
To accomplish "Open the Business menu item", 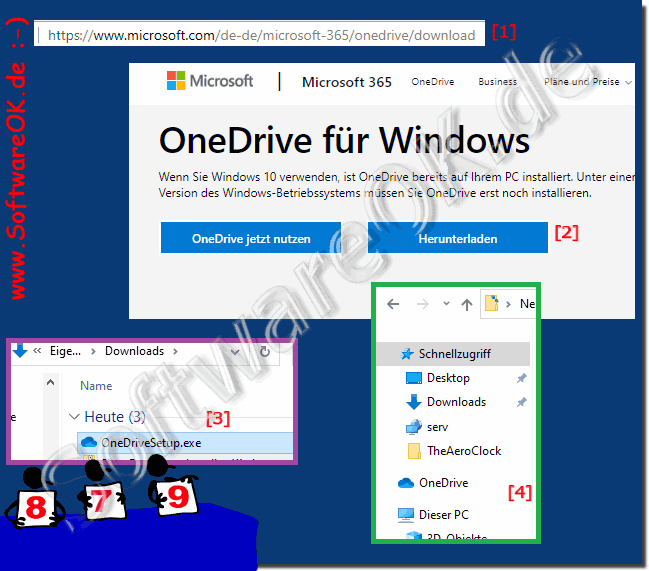I will 498,82.
